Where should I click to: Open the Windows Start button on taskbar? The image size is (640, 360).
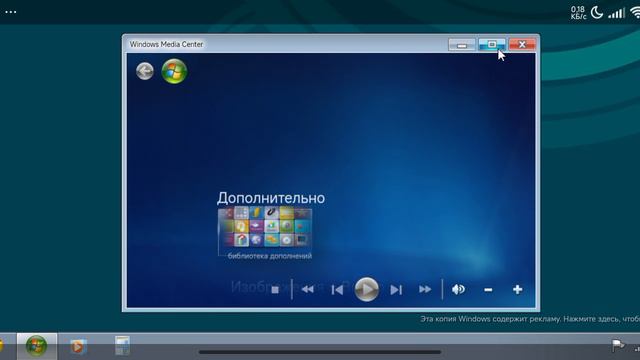coord(36,346)
